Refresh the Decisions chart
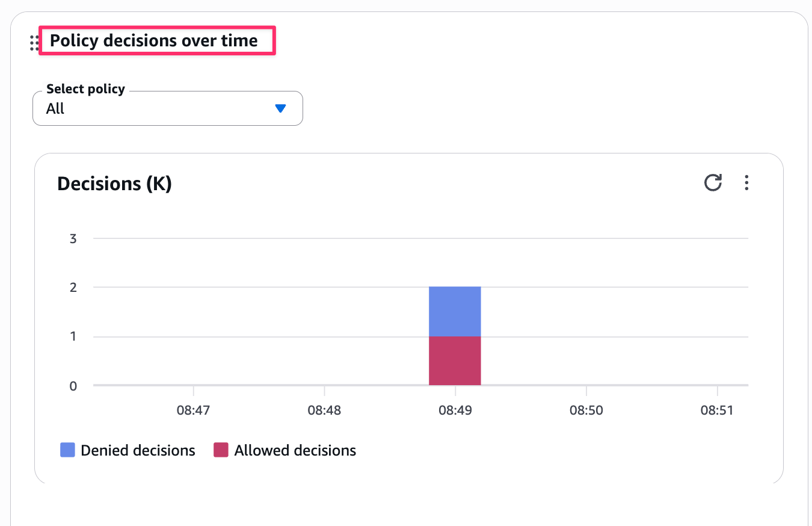Image resolution: width=812 pixels, height=526 pixels. click(x=713, y=182)
